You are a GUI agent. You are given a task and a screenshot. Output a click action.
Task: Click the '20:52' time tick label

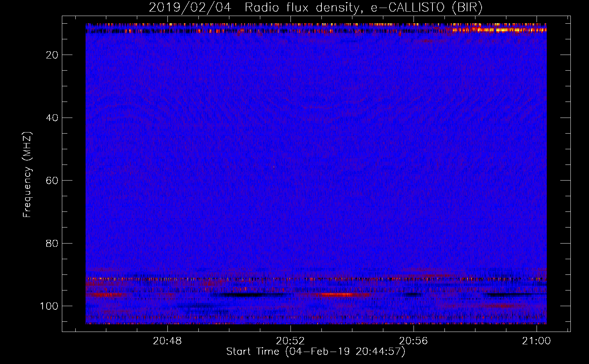point(290,341)
